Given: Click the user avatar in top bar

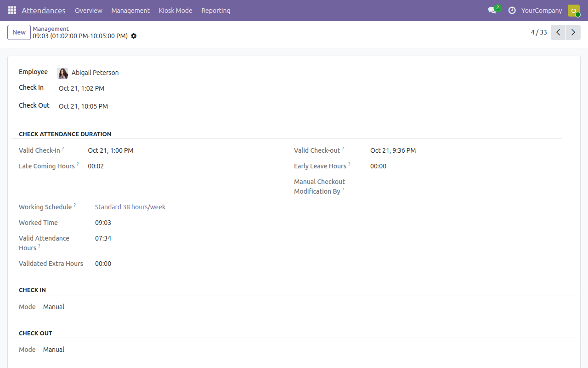Looking at the screenshot, I should 574,11.
